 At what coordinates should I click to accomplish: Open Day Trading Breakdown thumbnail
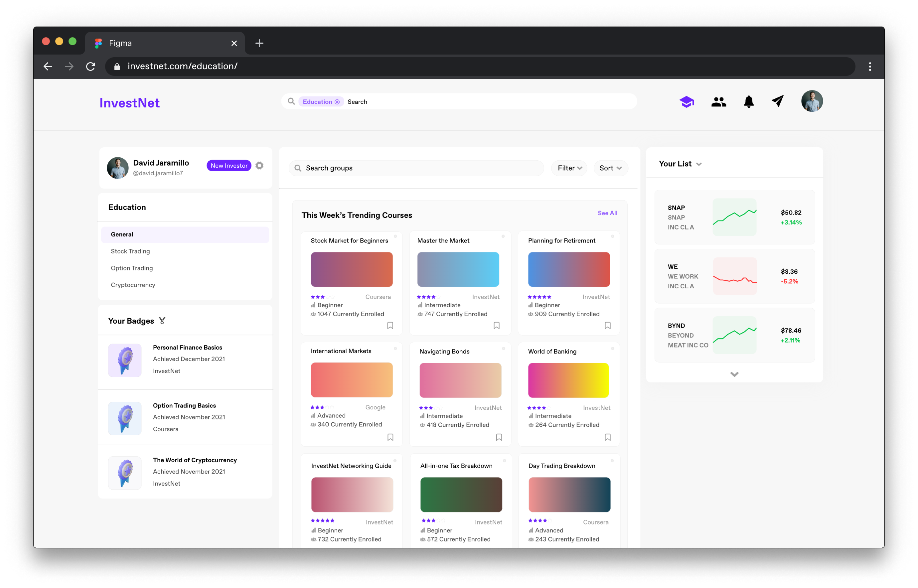[569, 495]
